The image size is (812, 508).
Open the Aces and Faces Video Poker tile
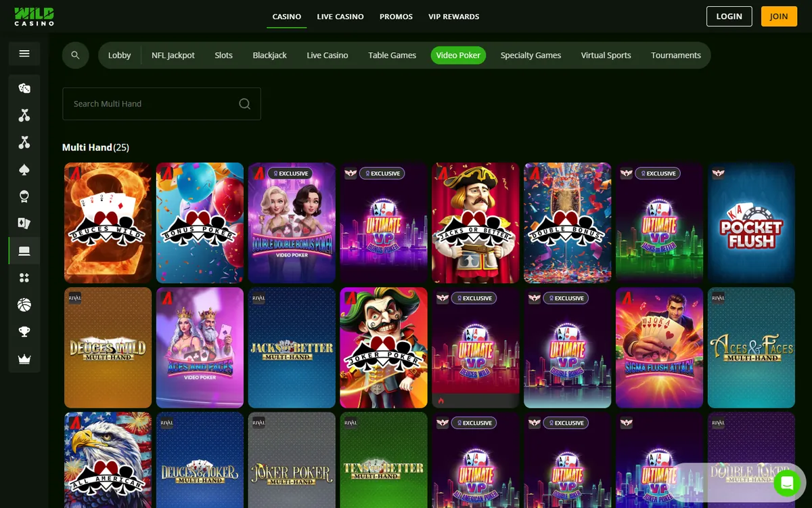(x=200, y=347)
